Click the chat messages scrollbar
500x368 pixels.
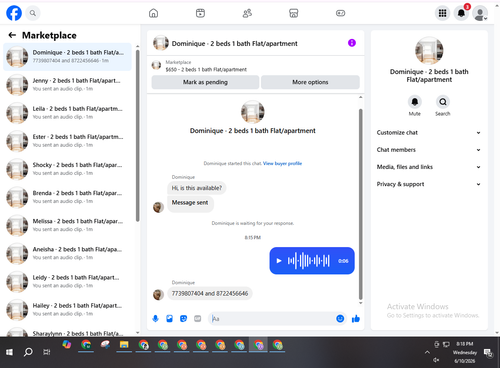click(x=360, y=204)
